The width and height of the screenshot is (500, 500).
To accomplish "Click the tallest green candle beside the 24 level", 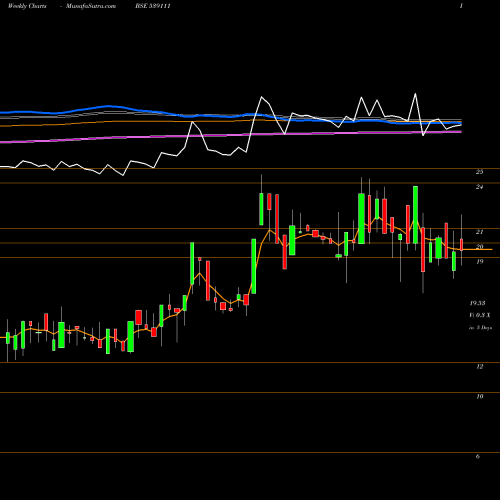I will click(415, 215).
